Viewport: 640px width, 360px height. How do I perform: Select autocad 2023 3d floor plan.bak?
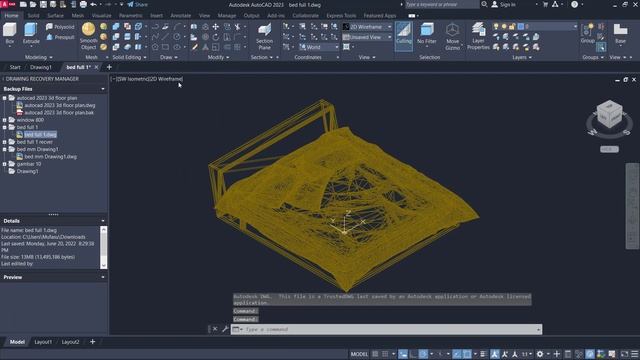(59, 113)
